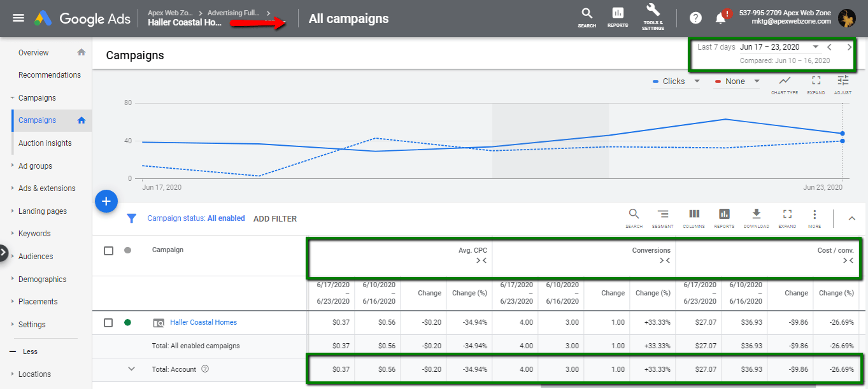Click the Search magnifier in top bar
Screen dimensions: 868x389
587,15
